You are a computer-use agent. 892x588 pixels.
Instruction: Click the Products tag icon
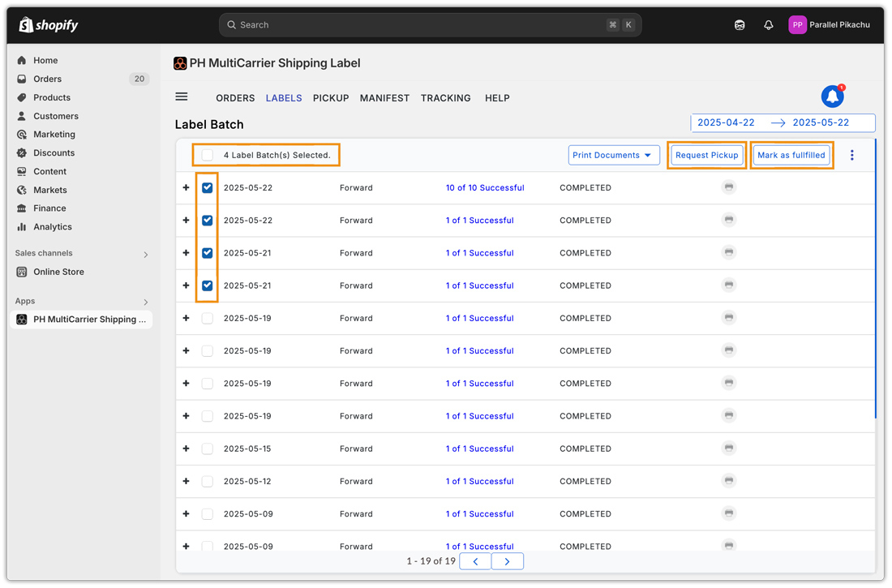[x=22, y=97]
